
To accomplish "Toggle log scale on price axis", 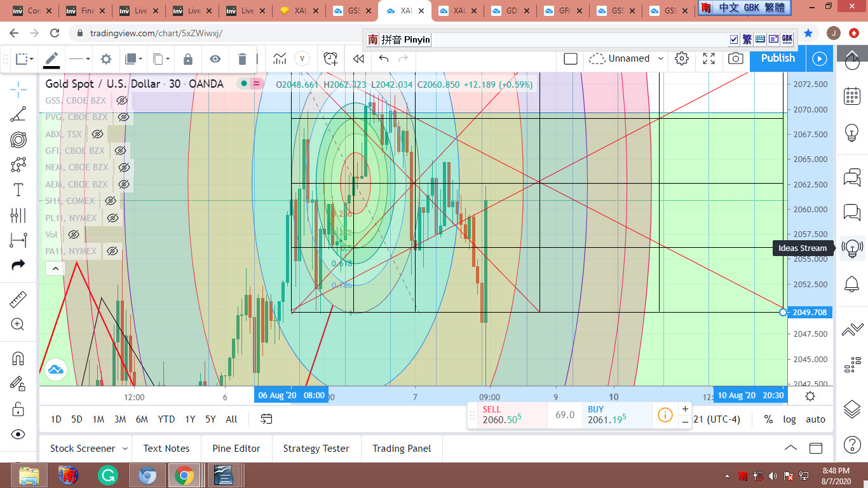I will coord(789,419).
